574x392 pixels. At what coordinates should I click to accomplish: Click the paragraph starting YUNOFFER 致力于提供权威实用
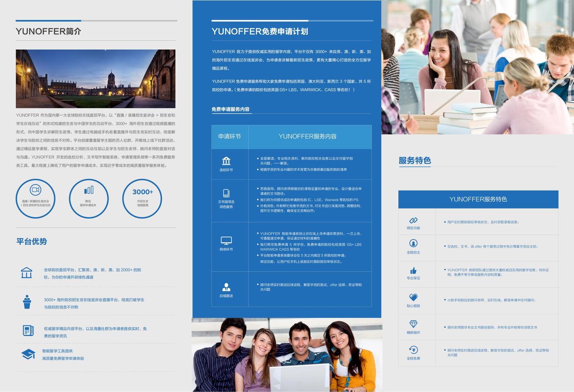pyautogui.click(x=292, y=60)
